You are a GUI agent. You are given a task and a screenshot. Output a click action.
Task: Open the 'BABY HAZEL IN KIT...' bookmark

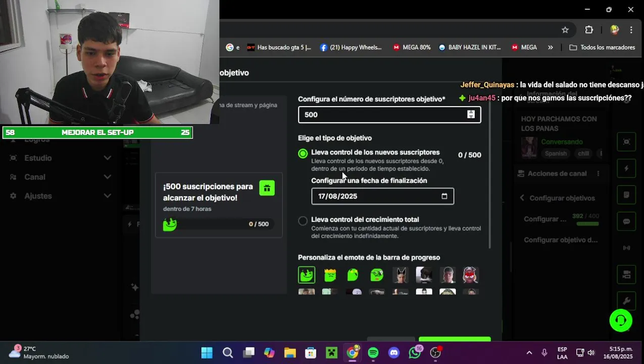pyautogui.click(x=470, y=48)
